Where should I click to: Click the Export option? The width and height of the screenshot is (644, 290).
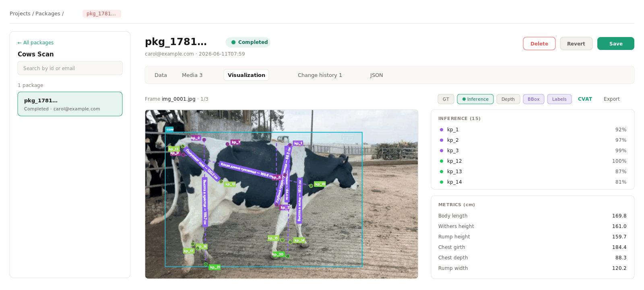[611, 99]
